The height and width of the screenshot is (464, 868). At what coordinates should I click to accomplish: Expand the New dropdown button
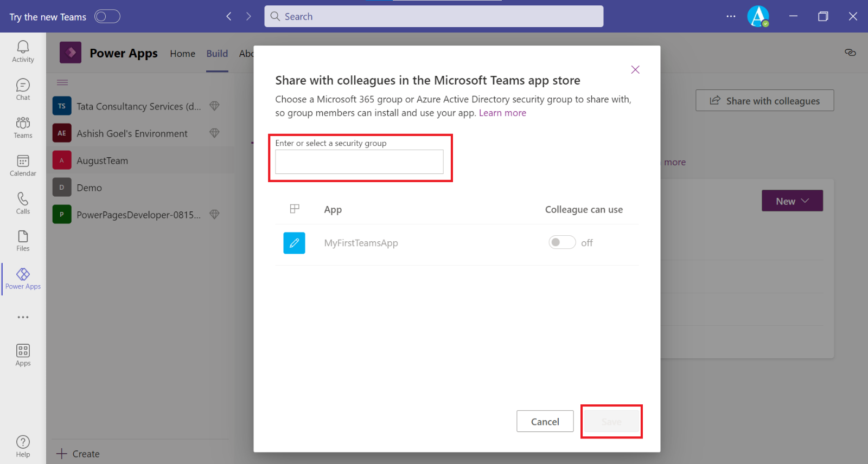pyautogui.click(x=792, y=201)
